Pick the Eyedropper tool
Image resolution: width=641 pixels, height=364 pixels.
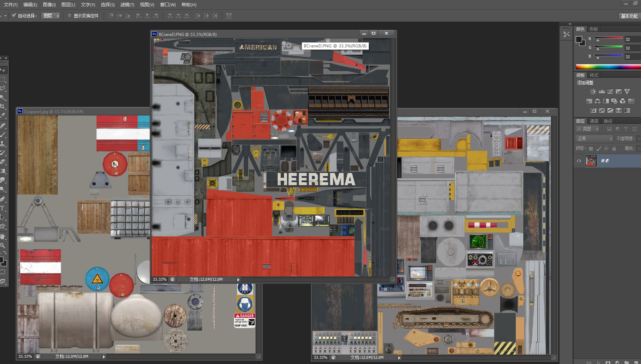click(x=2, y=115)
